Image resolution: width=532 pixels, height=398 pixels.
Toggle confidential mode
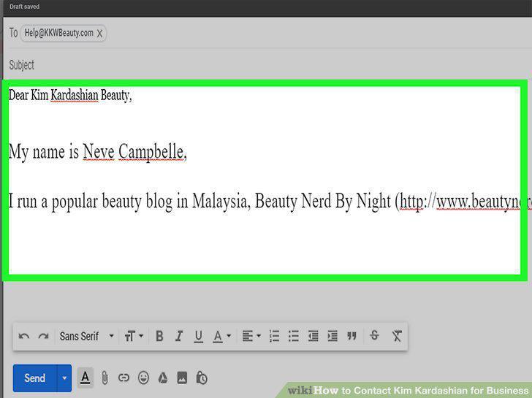202,378
